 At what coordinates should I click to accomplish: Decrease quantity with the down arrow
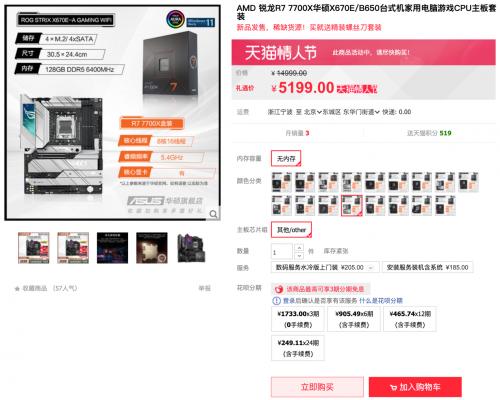pyautogui.click(x=299, y=255)
